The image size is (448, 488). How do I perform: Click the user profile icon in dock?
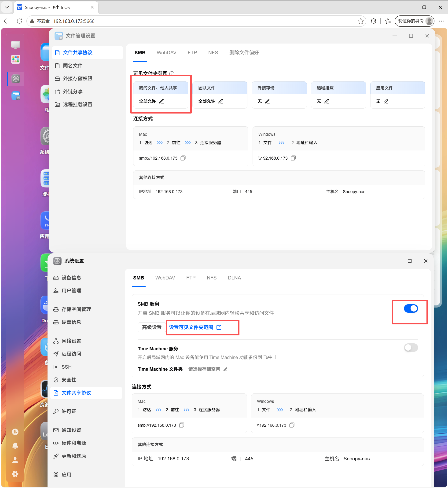point(15,460)
